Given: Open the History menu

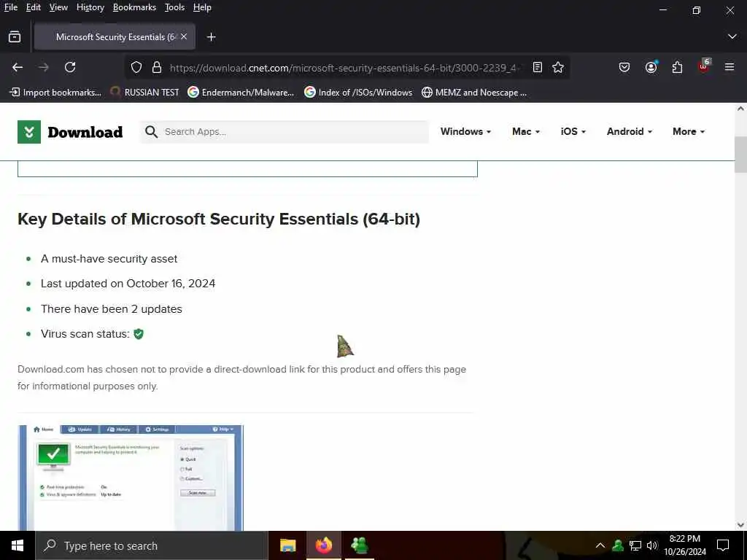Looking at the screenshot, I should [90, 7].
